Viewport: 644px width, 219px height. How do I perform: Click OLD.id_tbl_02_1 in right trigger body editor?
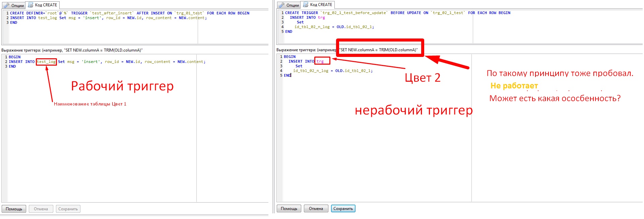pos(354,71)
